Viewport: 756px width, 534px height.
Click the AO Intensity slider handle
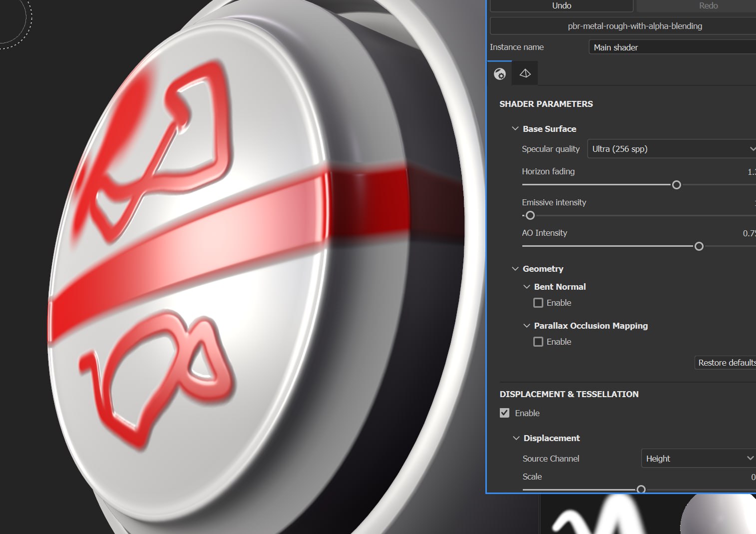pyautogui.click(x=699, y=246)
